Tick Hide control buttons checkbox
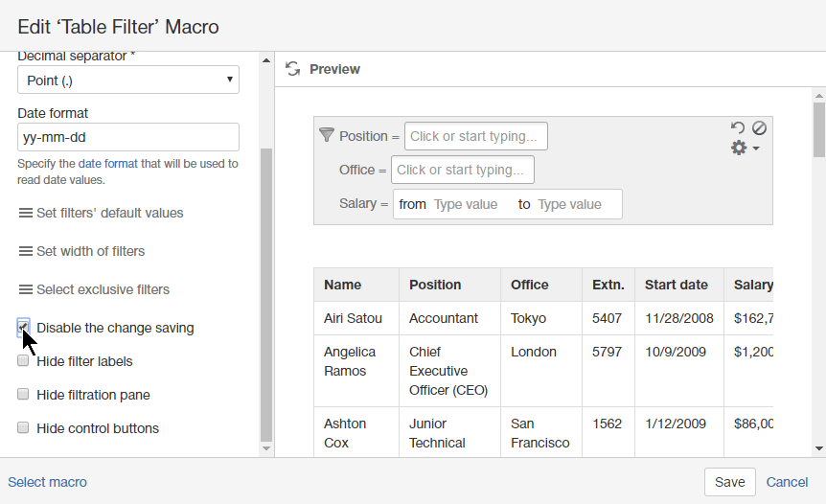This screenshot has width=826, height=504. [x=23, y=428]
